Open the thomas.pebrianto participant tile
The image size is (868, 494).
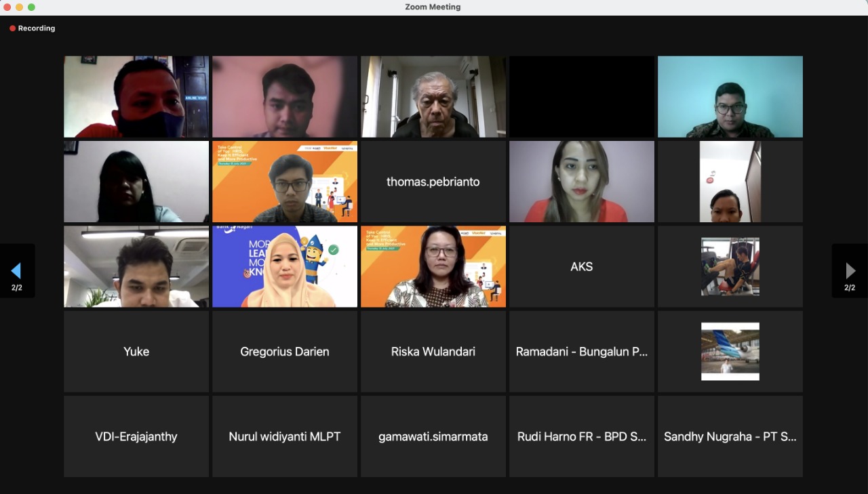[x=433, y=181]
